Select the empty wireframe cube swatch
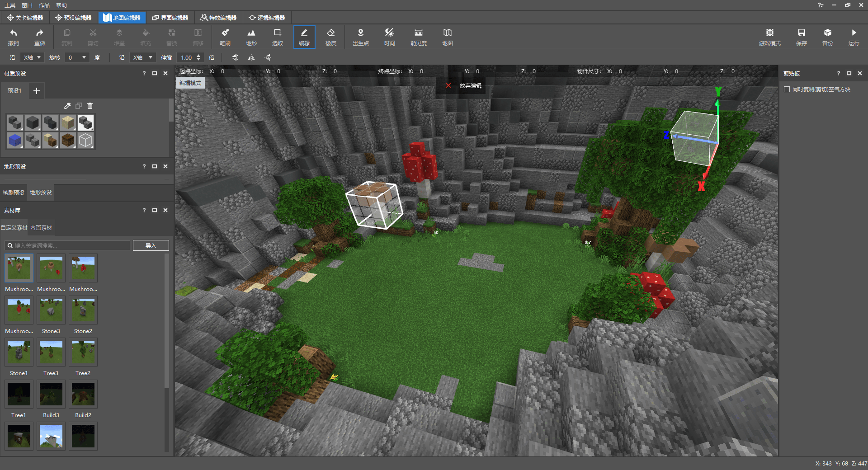 85,141
